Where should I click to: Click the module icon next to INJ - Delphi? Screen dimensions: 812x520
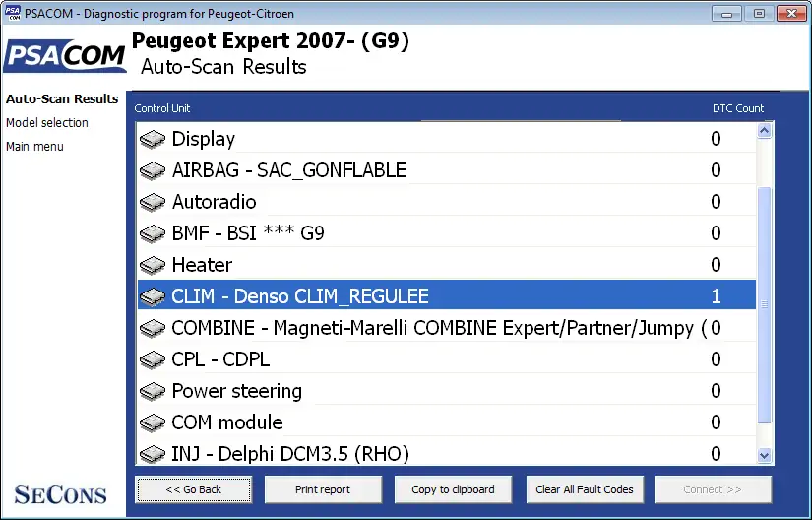[x=153, y=454]
